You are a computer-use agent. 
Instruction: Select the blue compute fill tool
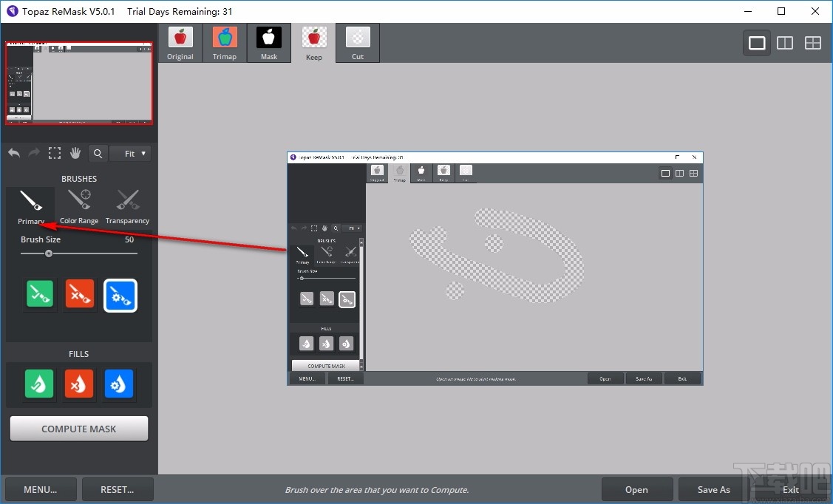[x=118, y=384]
